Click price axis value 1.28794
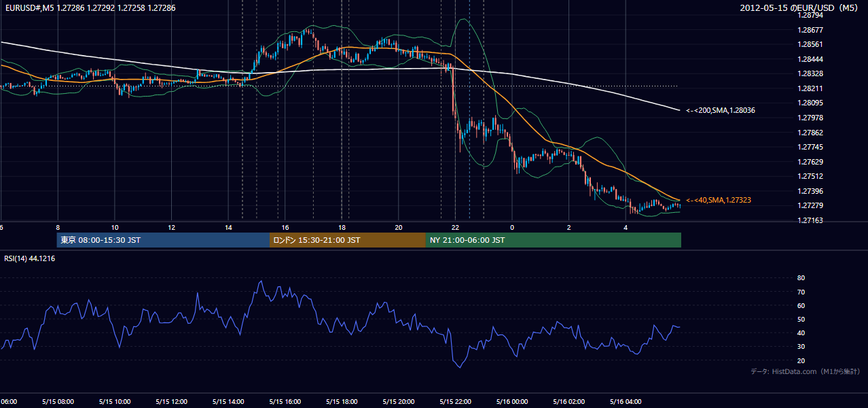The image size is (868, 408). pyautogui.click(x=810, y=15)
